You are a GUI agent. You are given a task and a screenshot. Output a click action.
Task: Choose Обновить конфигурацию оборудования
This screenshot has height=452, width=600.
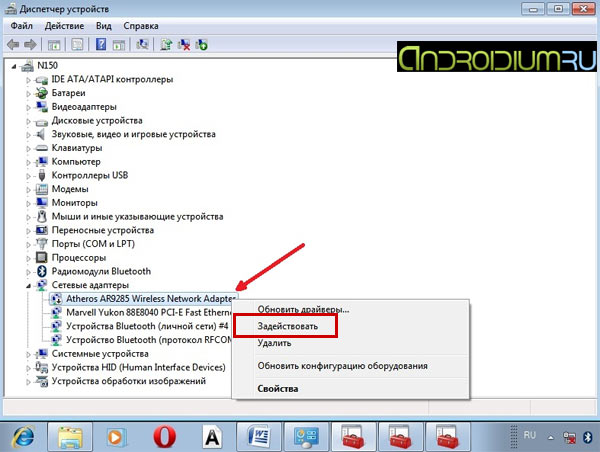351,366
